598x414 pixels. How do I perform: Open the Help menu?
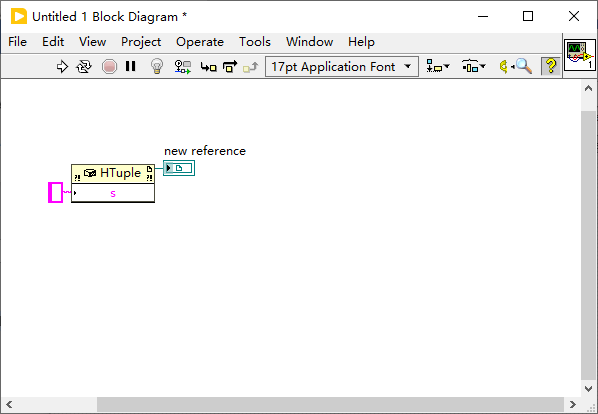[361, 42]
